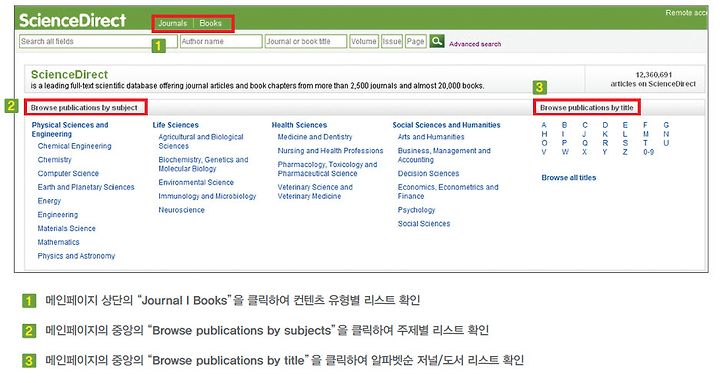Select the Issue input box
The height and width of the screenshot is (383, 720).
(x=392, y=41)
